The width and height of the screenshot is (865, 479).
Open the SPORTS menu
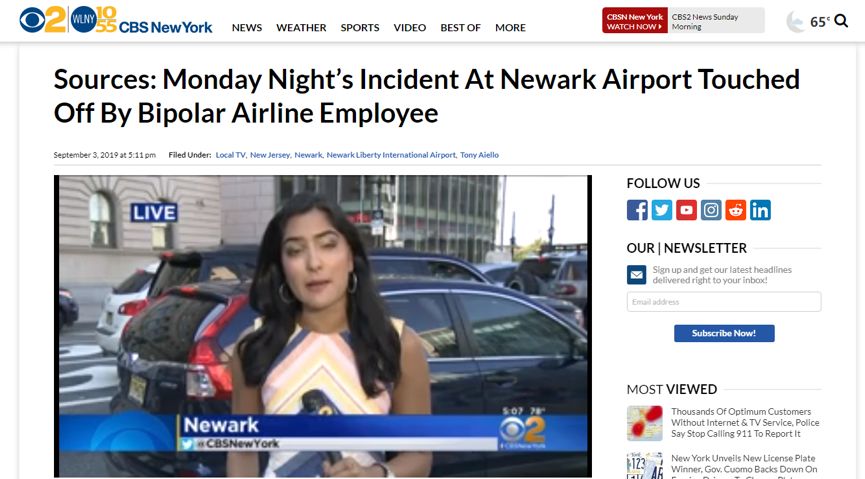(x=360, y=28)
